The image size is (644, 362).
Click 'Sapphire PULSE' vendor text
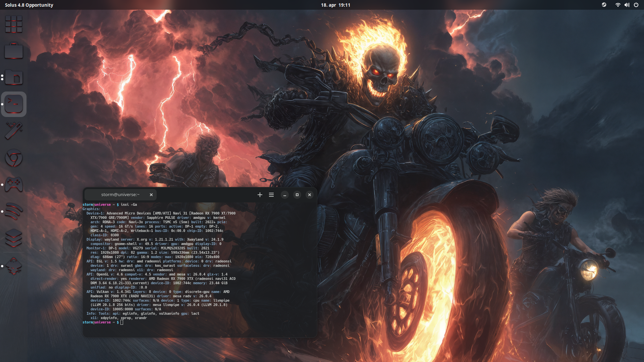[x=161, y=218]
